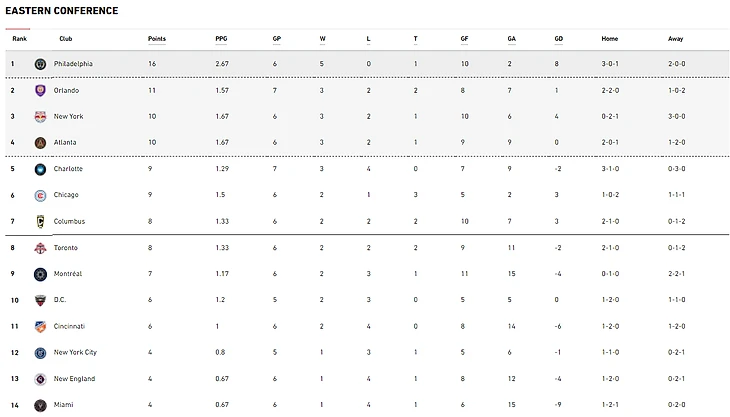Click the Chicago Fire club logo
This screenshot has width=730, height=417.
pyautogui.click(x=40, y=195)
